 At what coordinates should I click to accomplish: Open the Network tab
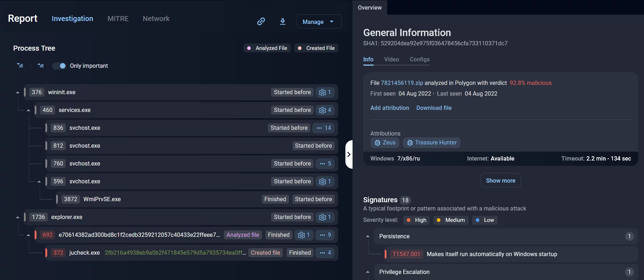tap(156, 19)
